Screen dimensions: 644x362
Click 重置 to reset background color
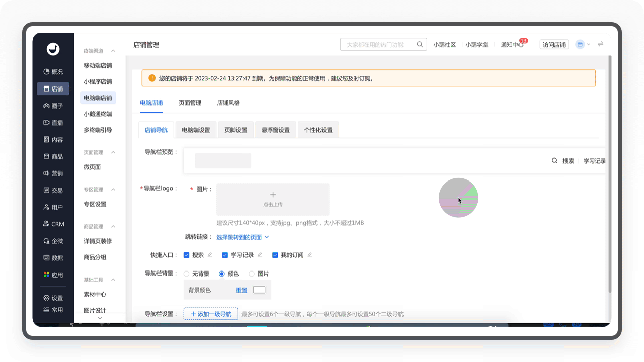(x=242, y=290)
